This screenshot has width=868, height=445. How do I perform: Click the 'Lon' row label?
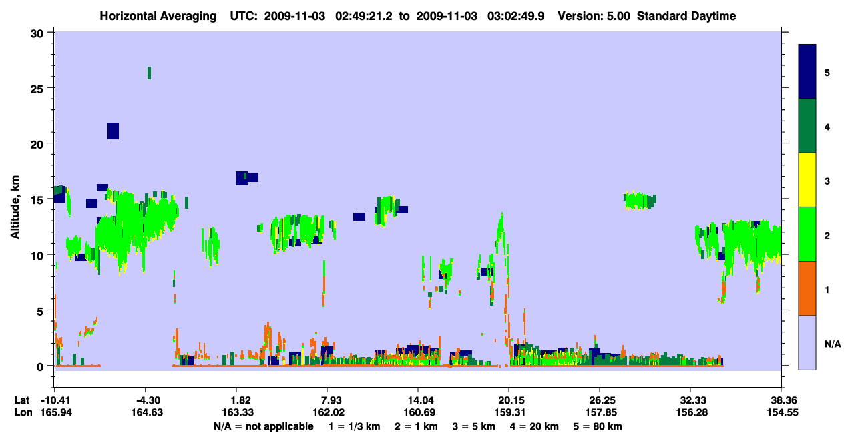tap(22, 413)
